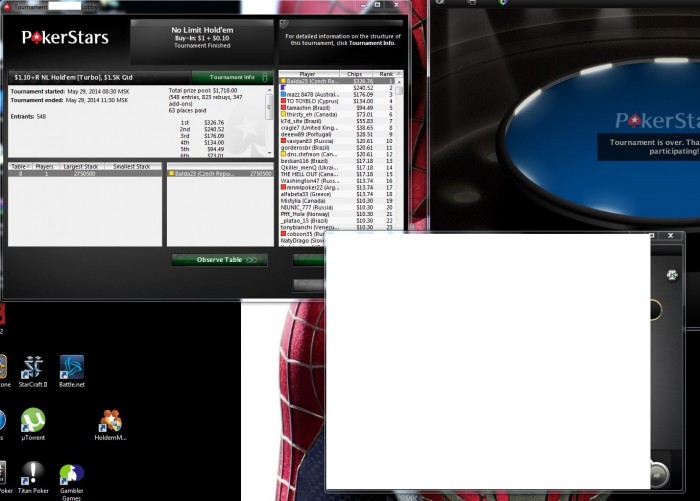Click the 'Entrants: 548' text
The image size is (700, 501).
(28, 117)
